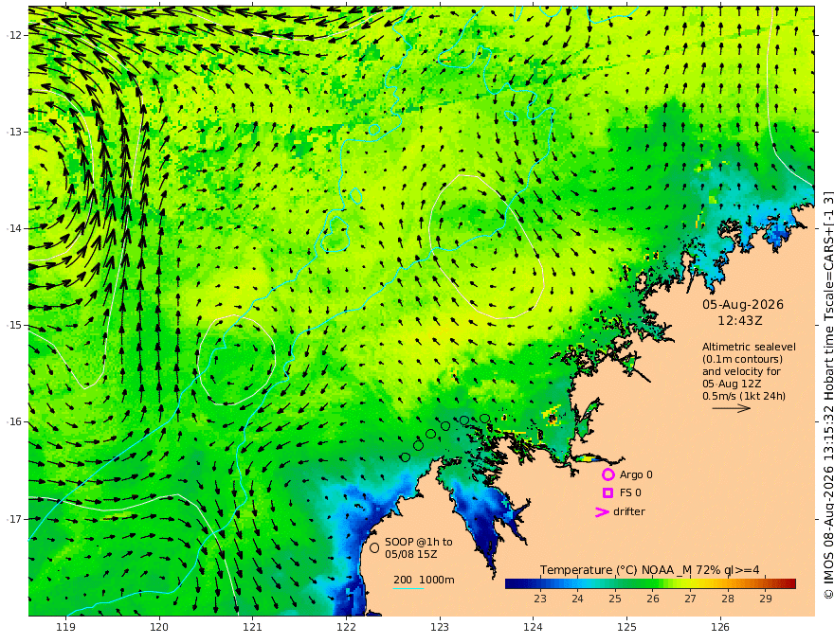The image size is (834, 644).
Task: Click latitude axis label -17
Action: click(14, 519)
